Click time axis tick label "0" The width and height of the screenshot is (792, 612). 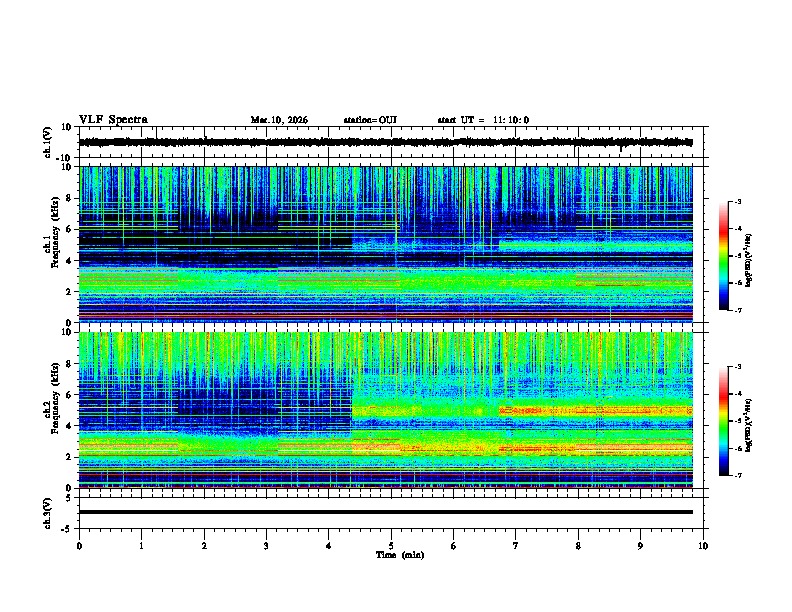79,546
